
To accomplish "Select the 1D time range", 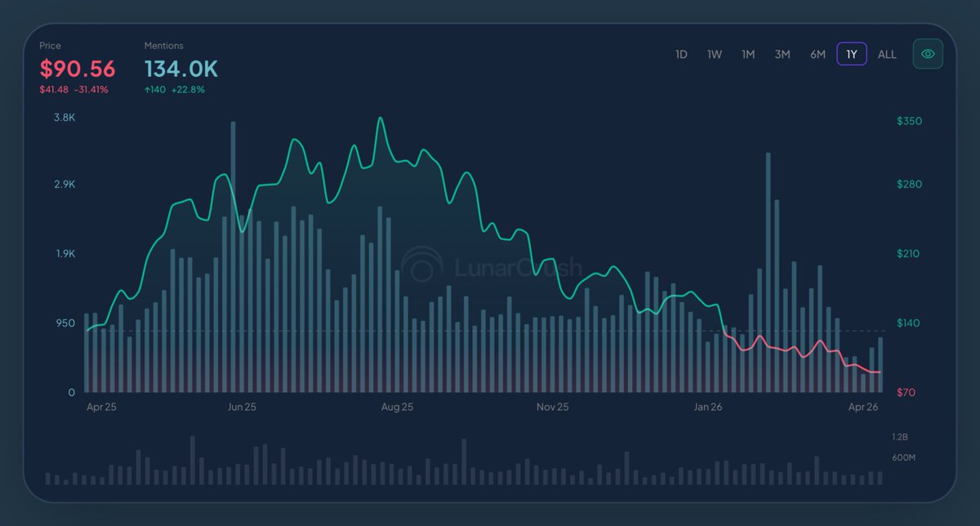I will click(x=681, y=55).
